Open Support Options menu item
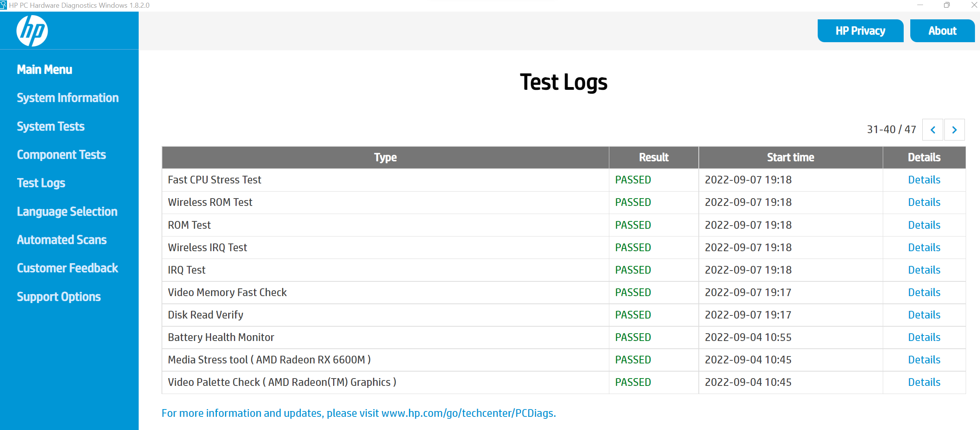 [59, 297]
